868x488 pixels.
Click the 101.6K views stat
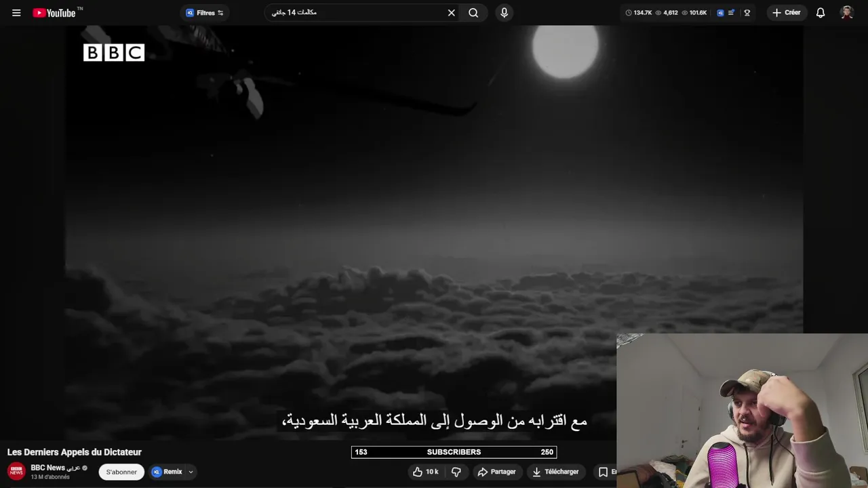[x=694, y=13]
